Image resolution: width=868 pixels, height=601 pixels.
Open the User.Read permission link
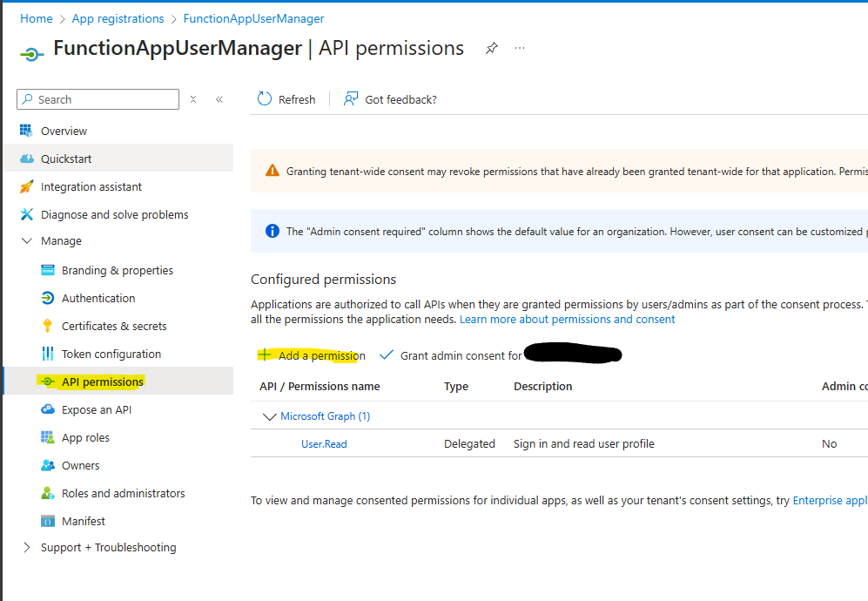point(324,444)
